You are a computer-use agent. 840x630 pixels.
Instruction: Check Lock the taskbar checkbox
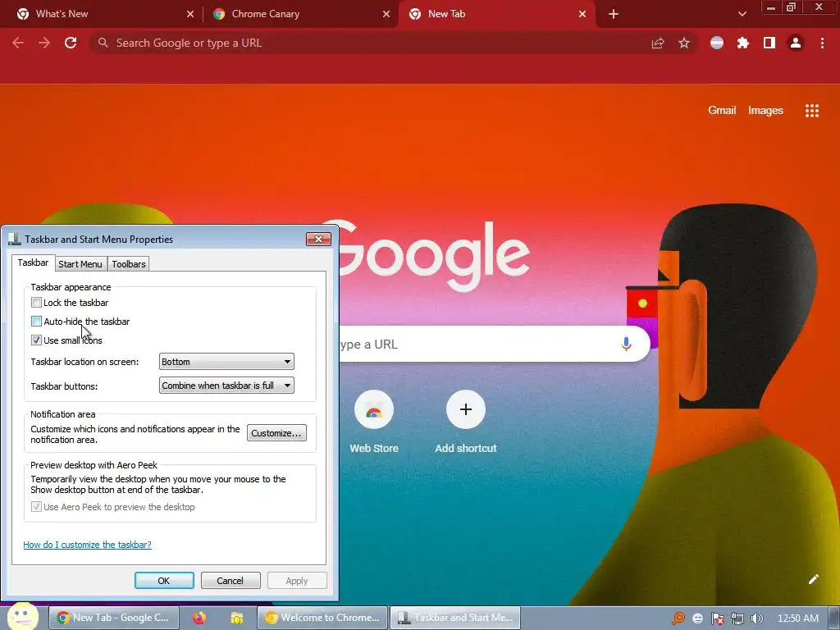(36, 303)
